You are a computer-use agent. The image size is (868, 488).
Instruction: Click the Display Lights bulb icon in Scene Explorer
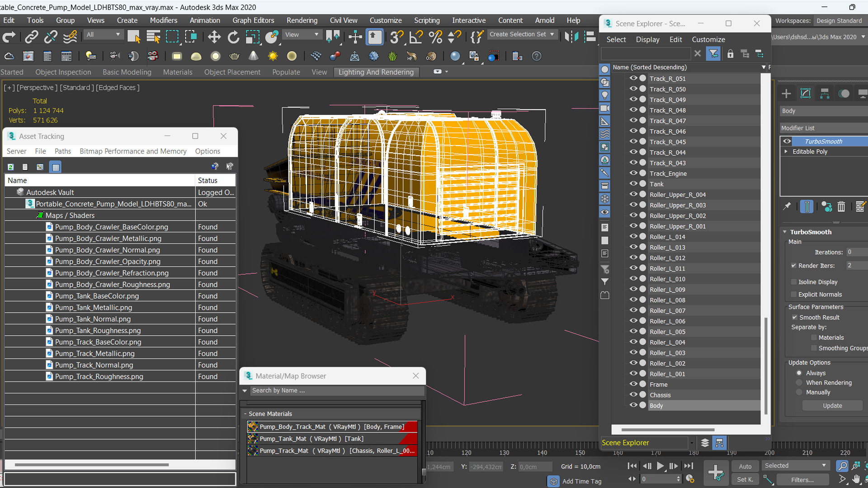pyautogui.click(x=604, y=95)
